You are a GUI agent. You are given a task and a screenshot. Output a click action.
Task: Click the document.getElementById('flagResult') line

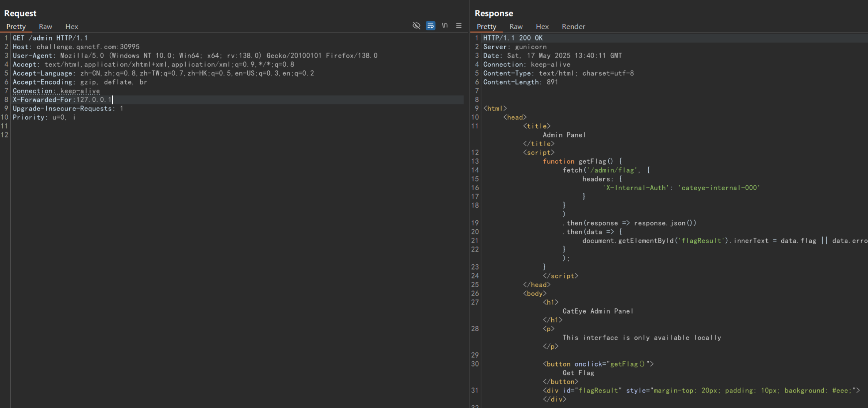725,241
